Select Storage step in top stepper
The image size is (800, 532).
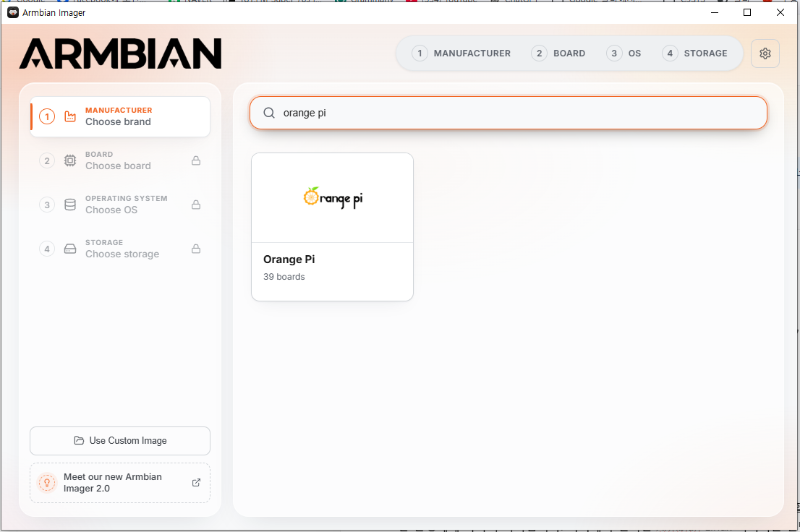tap(695, 53)
